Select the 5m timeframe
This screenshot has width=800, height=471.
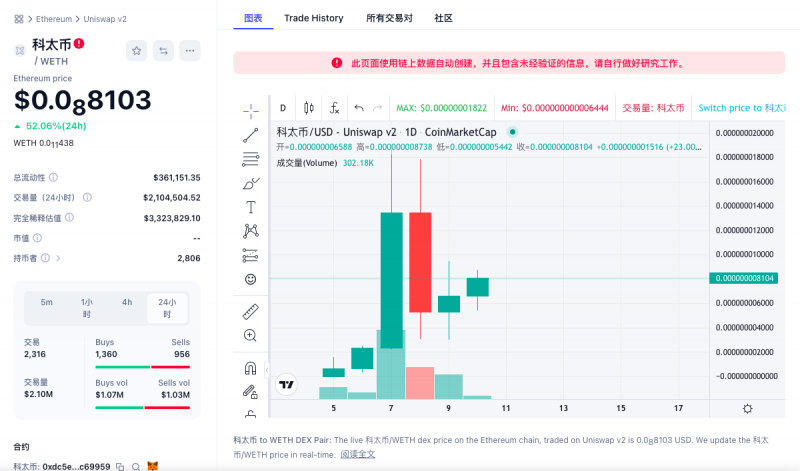click(46, 302)
